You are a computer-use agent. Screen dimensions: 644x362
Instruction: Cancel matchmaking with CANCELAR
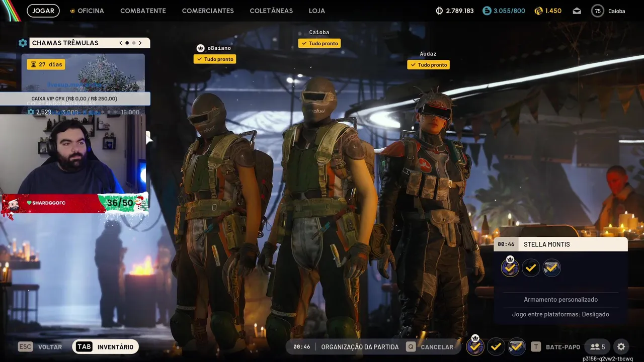[430, 347]
